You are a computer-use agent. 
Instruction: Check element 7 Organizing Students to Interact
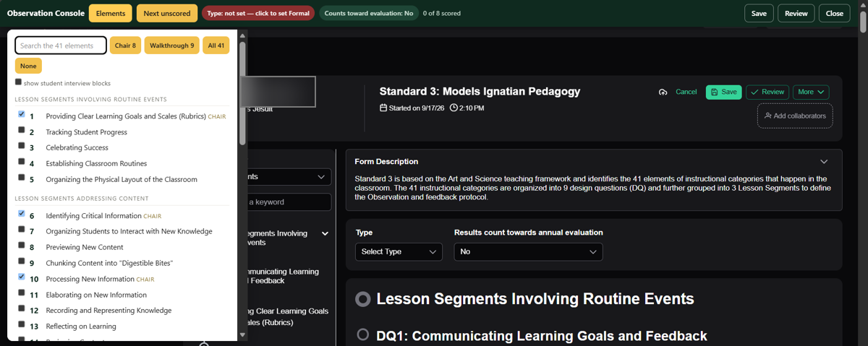point(22,230)
